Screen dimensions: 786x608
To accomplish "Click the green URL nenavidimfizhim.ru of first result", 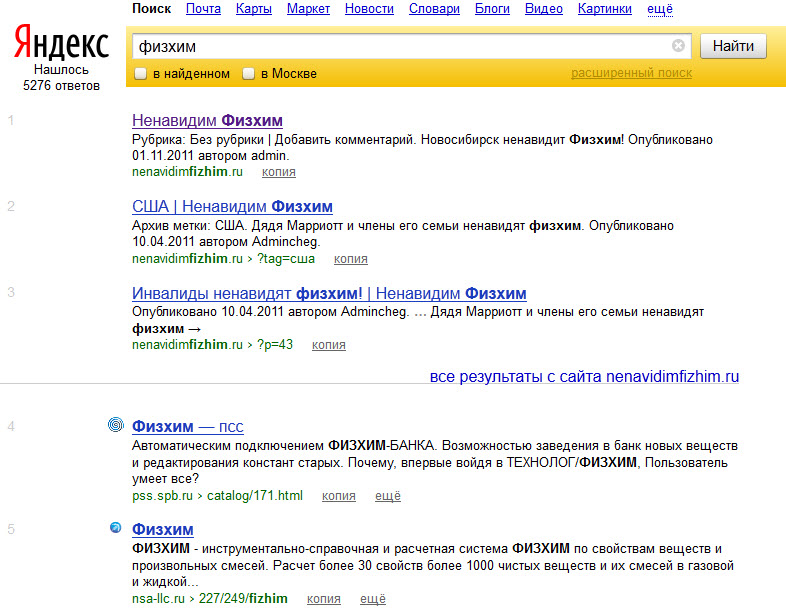I will [x=187, y=172].
